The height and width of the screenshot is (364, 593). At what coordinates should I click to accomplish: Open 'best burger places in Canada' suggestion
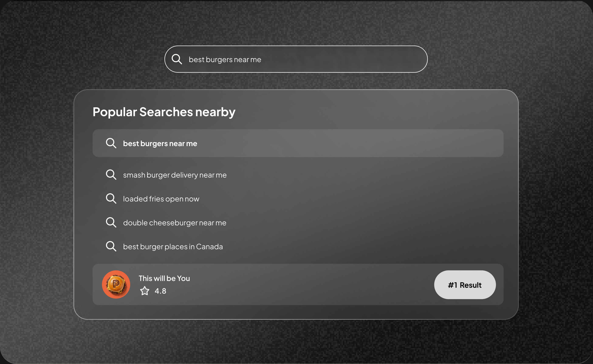click(x=173, y=246)
